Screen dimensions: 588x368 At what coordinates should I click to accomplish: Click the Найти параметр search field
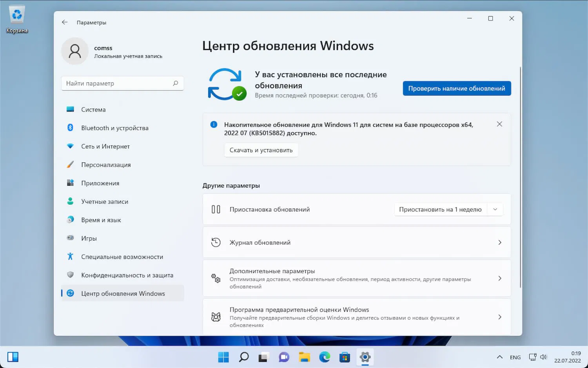122,83
